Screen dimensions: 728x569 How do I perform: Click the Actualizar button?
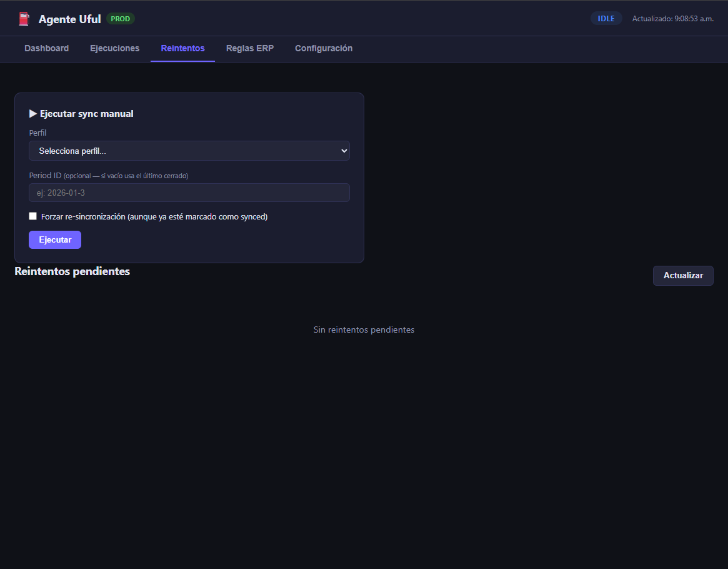(x=682, y=276)
